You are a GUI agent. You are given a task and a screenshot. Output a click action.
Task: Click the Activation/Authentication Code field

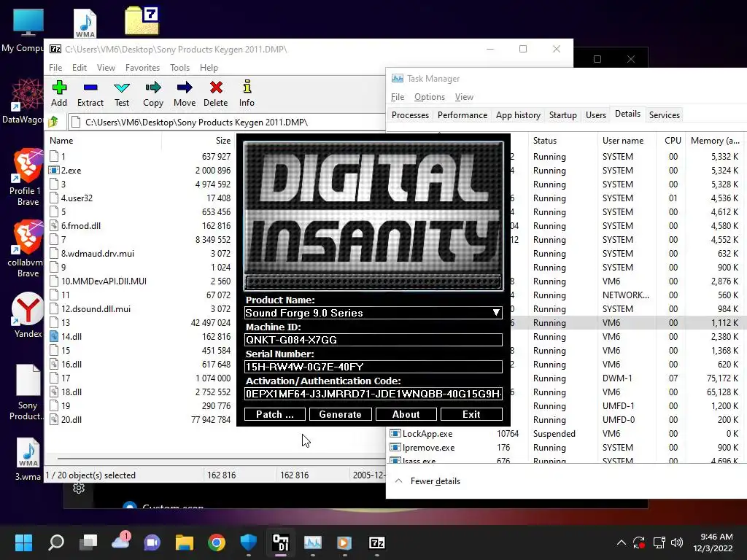373,394
